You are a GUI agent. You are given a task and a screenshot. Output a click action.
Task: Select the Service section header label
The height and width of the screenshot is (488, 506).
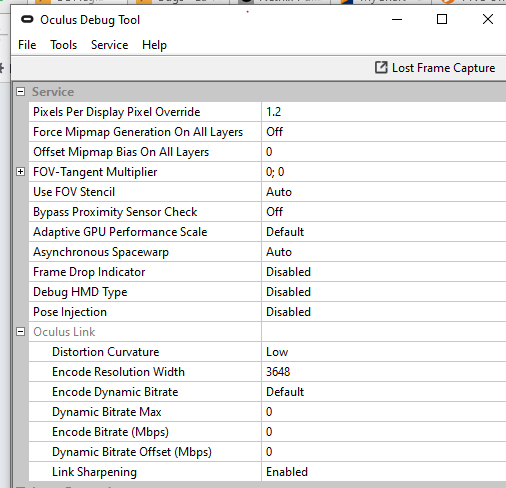(x=53, y=92)
